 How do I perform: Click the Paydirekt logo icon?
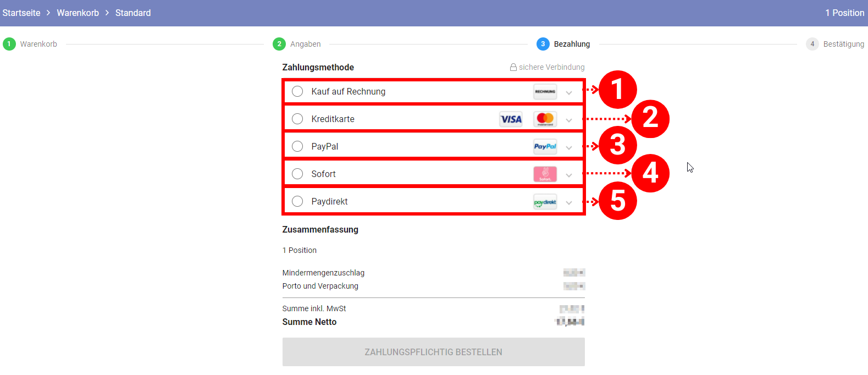545,202
